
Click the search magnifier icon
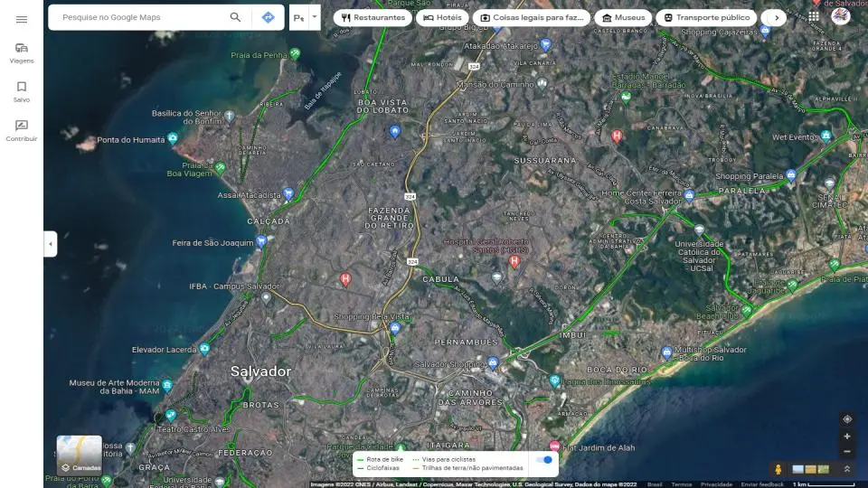point(235,17)
